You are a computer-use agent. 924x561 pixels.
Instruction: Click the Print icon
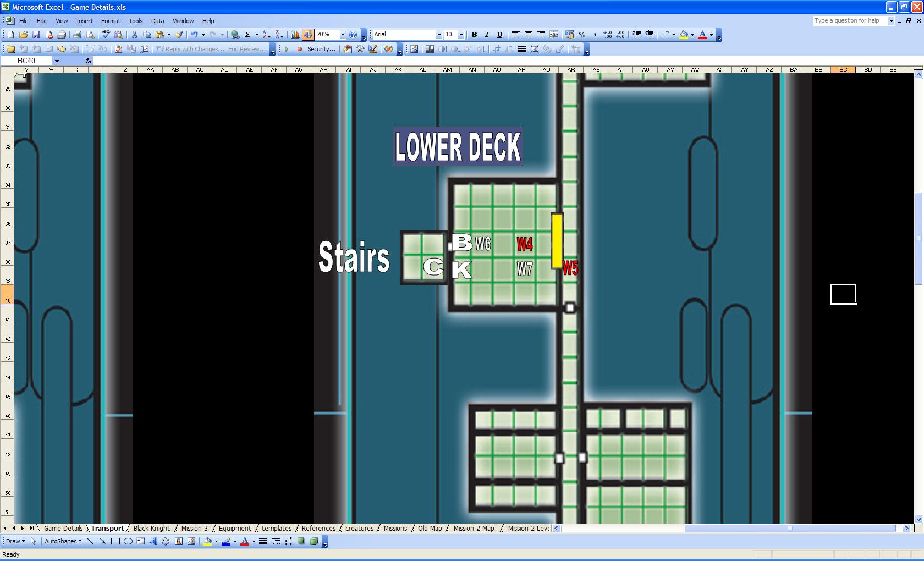[77, 35]
